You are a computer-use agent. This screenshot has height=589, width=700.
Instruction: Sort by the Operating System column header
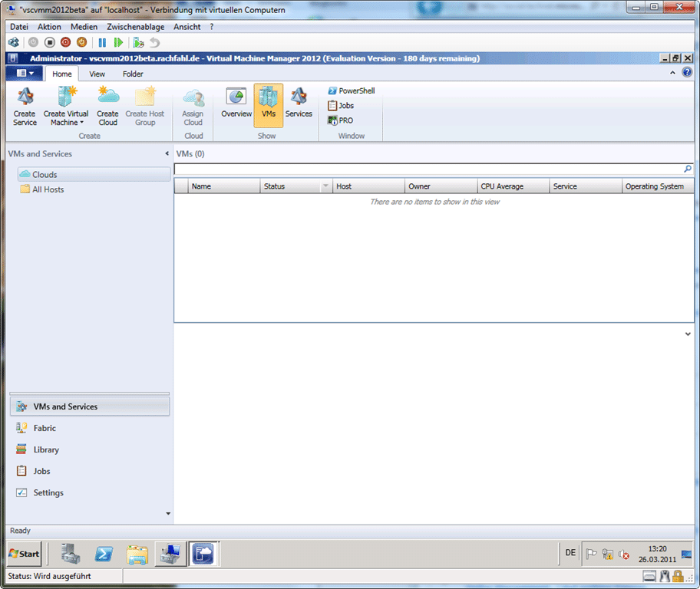[658, 186]
